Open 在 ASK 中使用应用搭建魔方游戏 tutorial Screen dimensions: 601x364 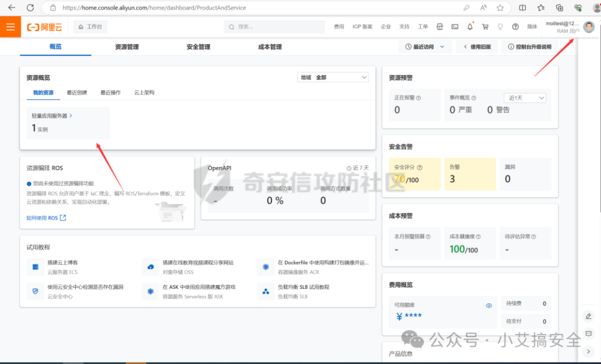pos(199,287)
